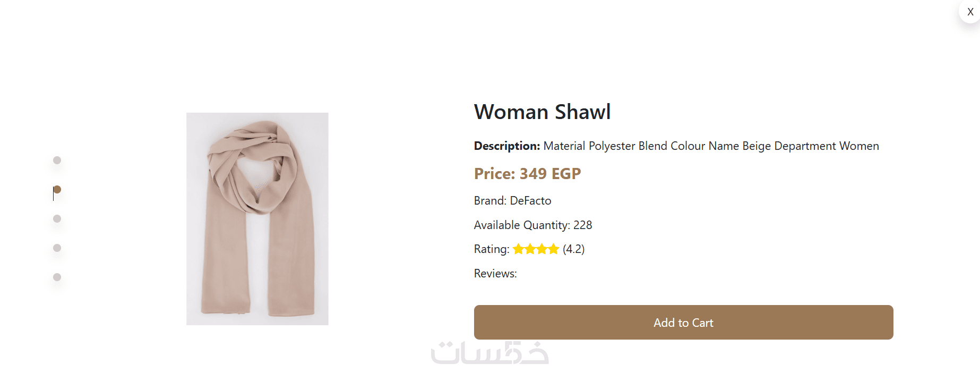The height and width of the screenshot is (372, 980).
Task: Click the Brand: DeFacto label
Action: coord(512,201)
